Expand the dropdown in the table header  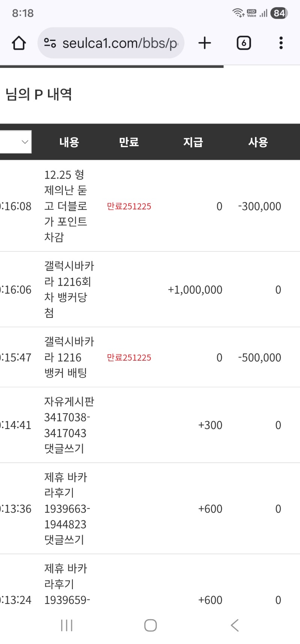click(x=16, y=142)
